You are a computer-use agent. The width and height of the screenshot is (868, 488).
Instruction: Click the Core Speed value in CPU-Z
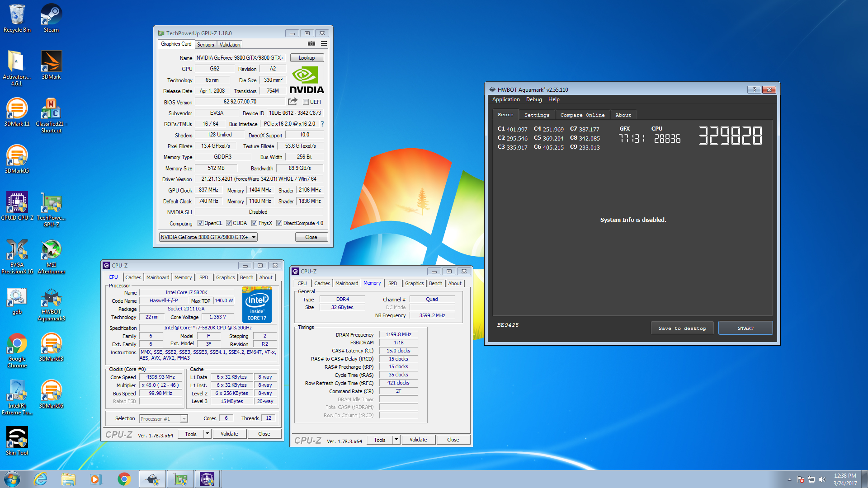tap(160, 377)
